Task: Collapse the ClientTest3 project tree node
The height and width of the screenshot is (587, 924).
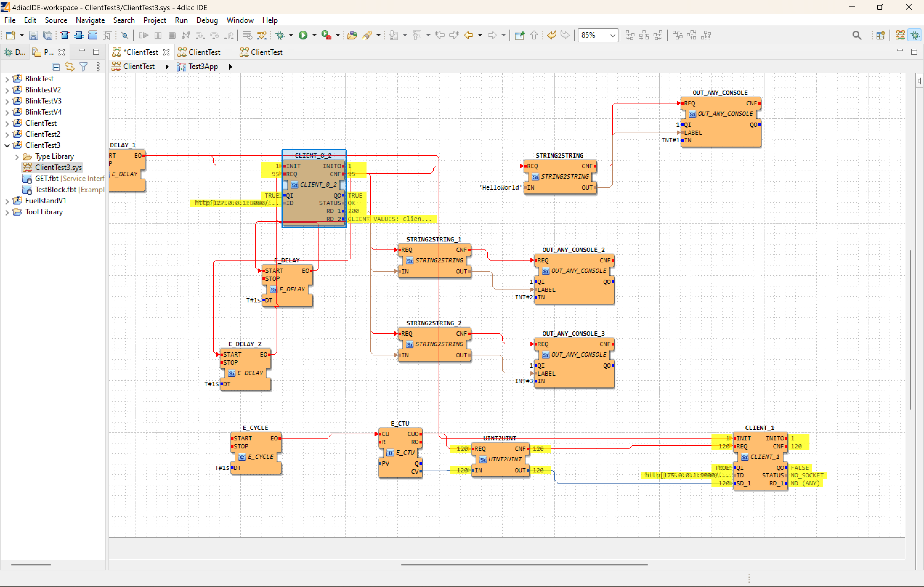Action: [7, 145]
